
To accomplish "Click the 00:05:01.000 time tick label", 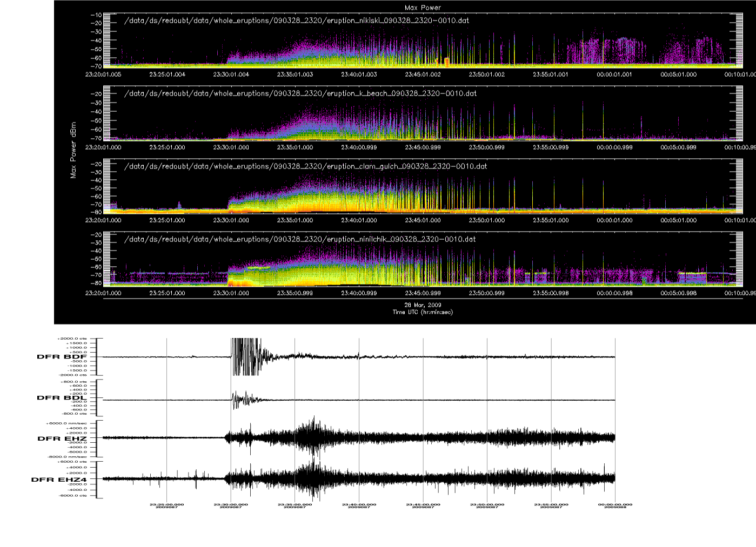I will pyautogui.click(x=678, y=75).
